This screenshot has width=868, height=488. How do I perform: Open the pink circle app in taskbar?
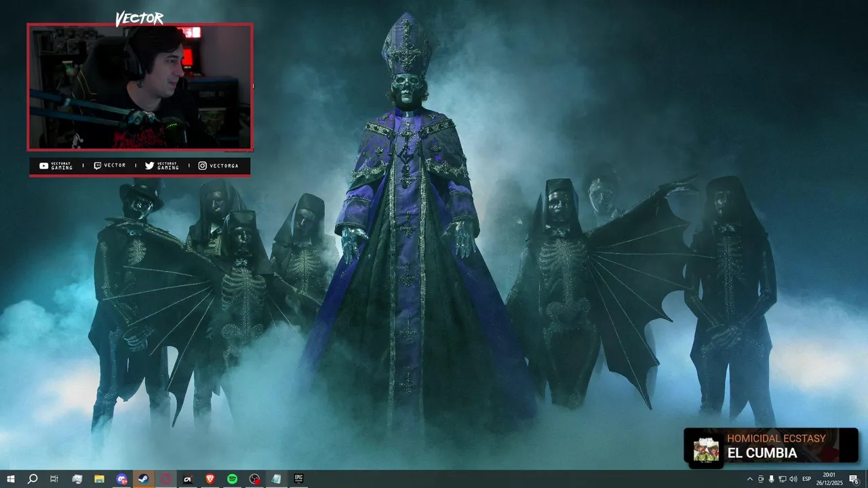(165, 479)
